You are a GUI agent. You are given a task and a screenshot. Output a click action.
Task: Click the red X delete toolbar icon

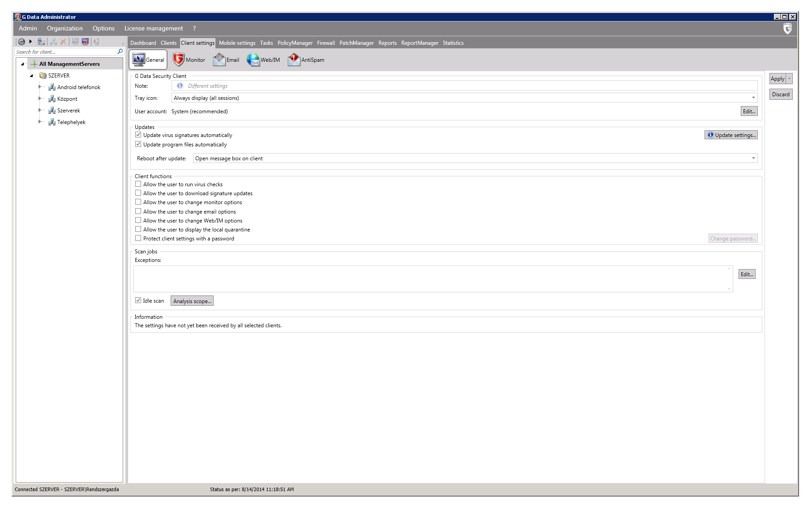point(63,42)
